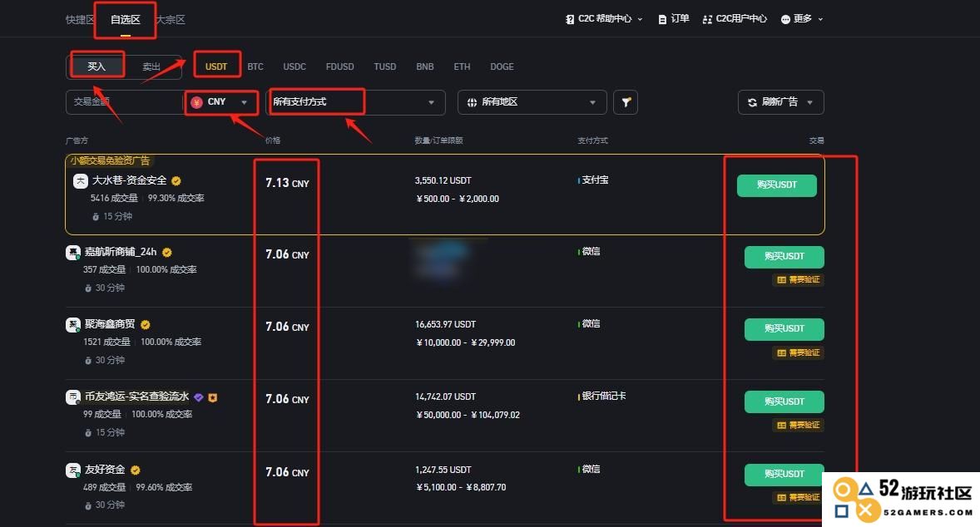Click avatar of 大水巷-资金安全

(x=81, y=181)
